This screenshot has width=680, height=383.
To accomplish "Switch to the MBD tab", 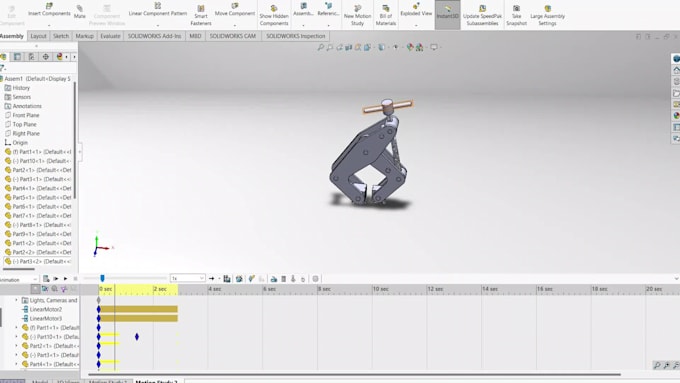I will pyautogui.click(x=195, y=36).
